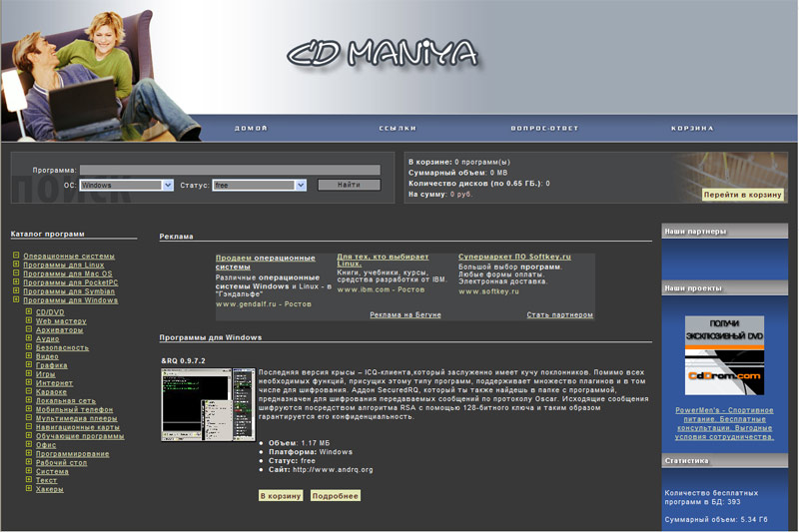
Task: Click the plus icon beside Программирование
Action: (x=29, y=453)
